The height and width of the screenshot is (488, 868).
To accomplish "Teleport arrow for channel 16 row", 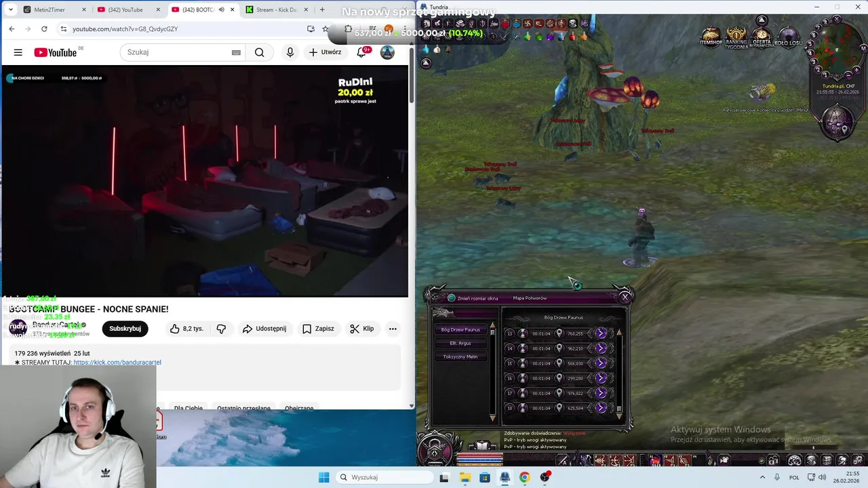I will coord(601,378).
